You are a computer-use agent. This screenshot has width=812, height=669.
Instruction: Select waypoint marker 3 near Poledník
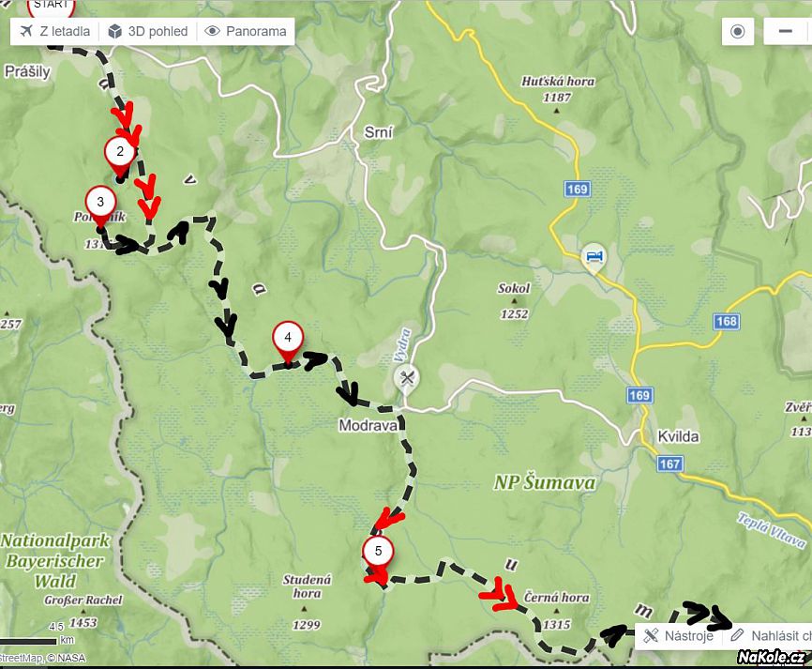pos(100,205)
